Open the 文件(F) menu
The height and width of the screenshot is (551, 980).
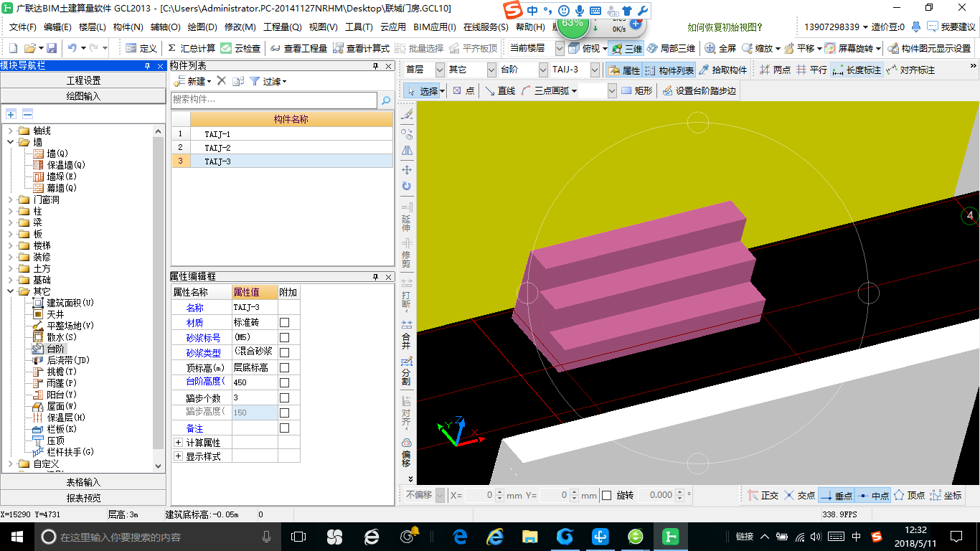point(23,27)
